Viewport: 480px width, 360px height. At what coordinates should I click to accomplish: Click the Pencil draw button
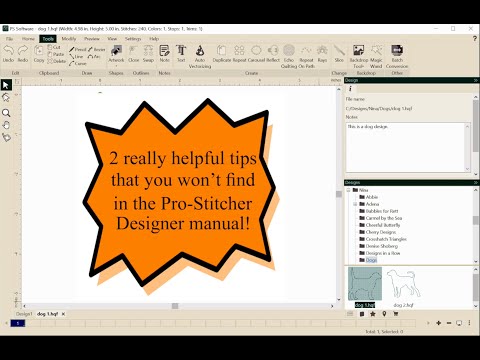click(x=78, y=49)
